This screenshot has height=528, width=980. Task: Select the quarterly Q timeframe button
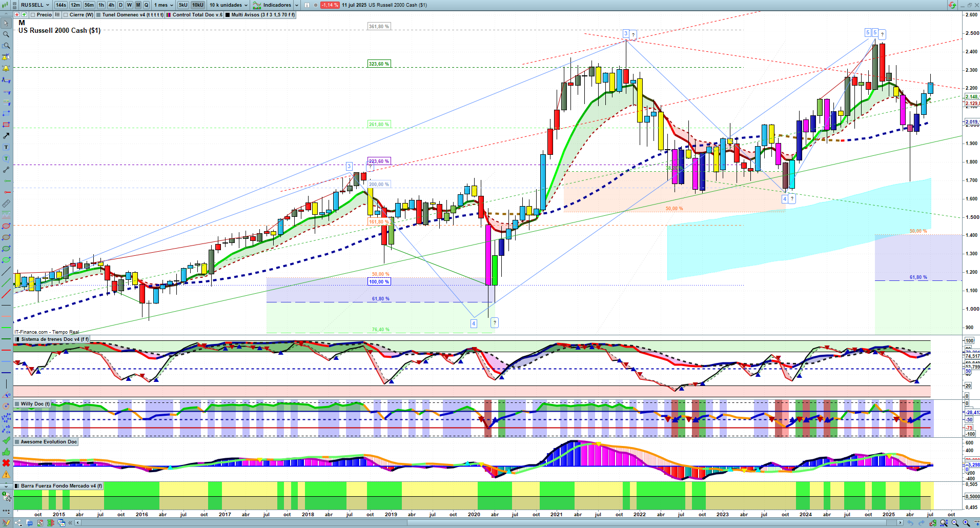coord(146,5)
